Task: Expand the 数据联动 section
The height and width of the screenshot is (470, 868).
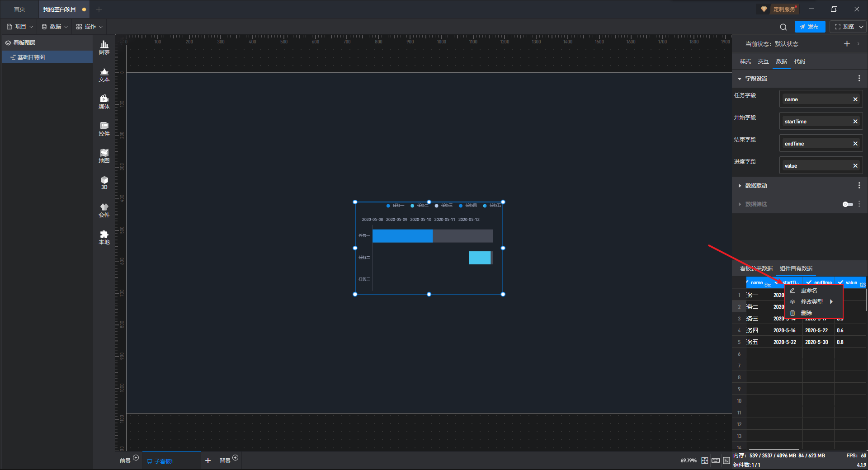Action: (x=740, y=186)
